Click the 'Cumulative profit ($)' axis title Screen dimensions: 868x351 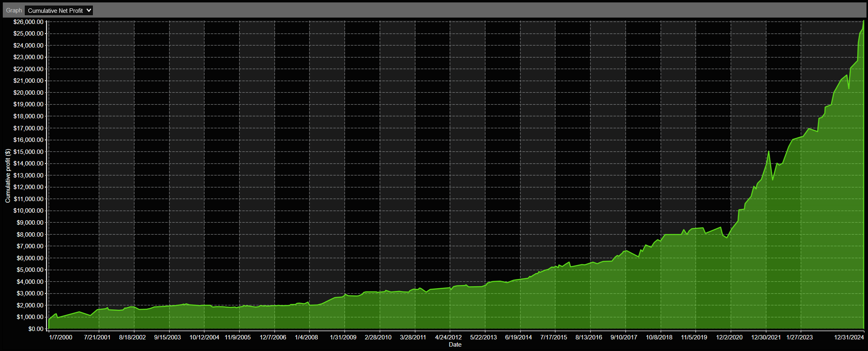tap(8, 176)
